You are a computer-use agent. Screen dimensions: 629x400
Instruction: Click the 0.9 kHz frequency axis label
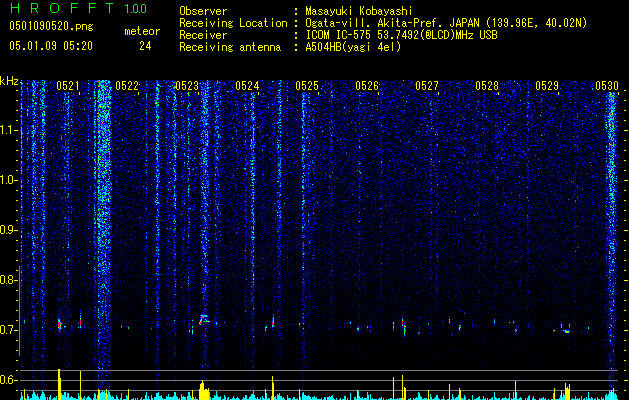click(9, 230)
